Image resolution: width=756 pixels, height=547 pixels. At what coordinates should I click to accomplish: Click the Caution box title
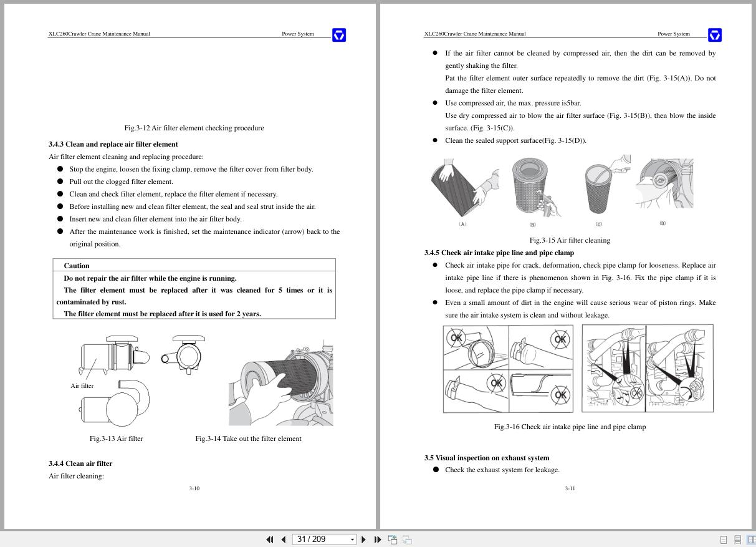coord(77,266)
